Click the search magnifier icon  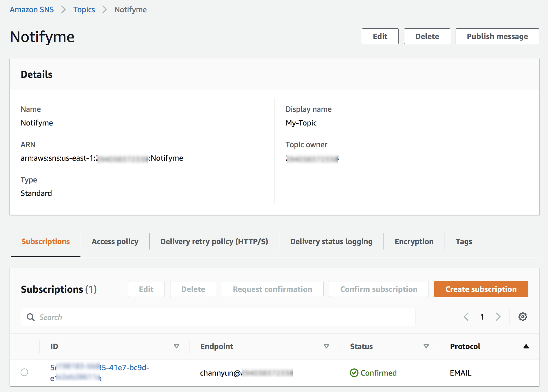pos(31,317)
